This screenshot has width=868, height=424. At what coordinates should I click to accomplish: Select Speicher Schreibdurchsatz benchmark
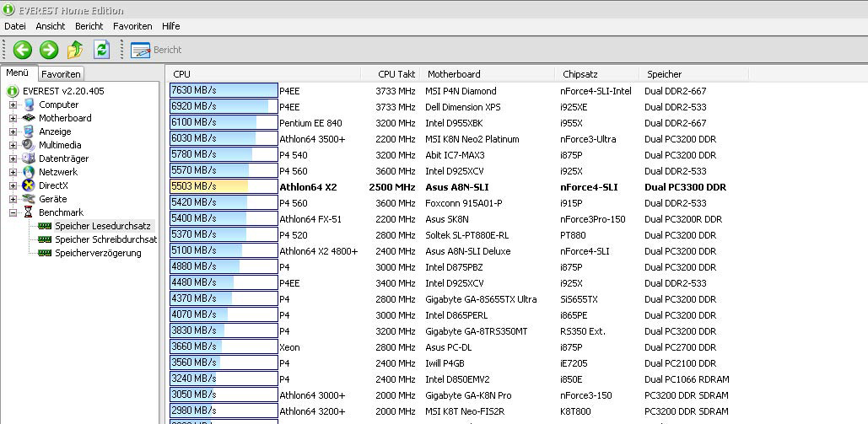tap(105, 239)
